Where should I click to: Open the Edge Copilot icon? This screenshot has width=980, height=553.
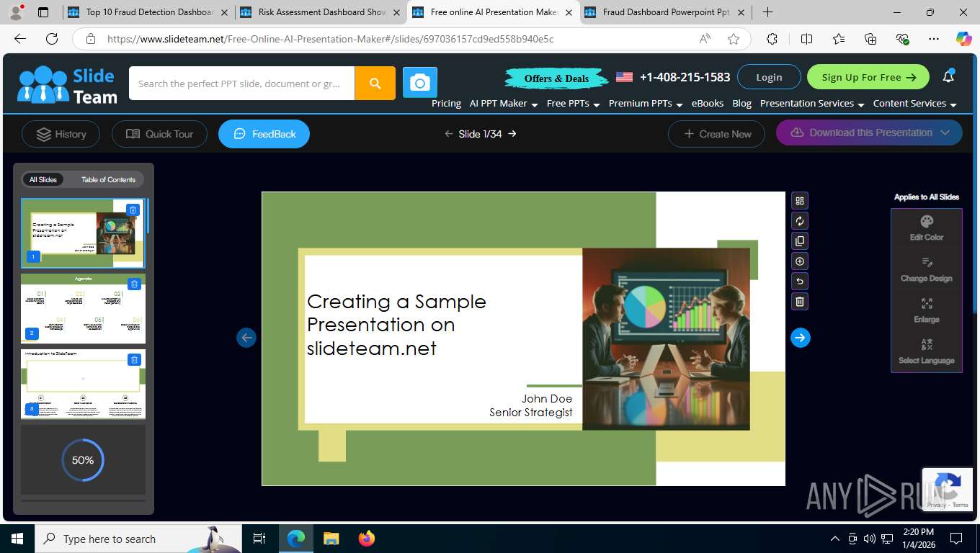click(x=963, y=39)
